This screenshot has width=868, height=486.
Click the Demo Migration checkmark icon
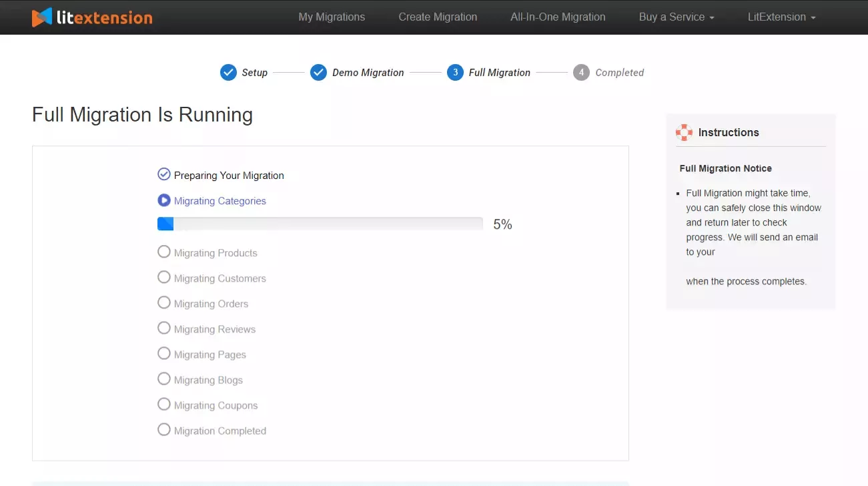coord(318,72)
